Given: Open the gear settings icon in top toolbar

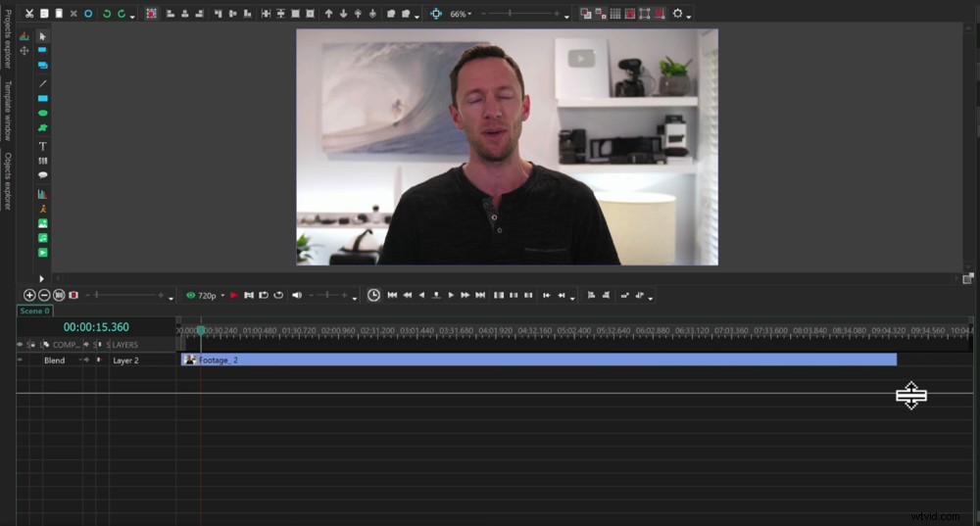Looking at the screenshot, I should 677,13.
